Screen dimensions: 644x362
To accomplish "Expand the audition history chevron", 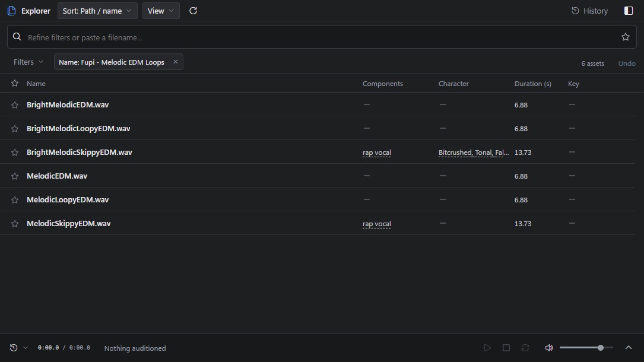I will pyautogui.click(x=26, y=348).
